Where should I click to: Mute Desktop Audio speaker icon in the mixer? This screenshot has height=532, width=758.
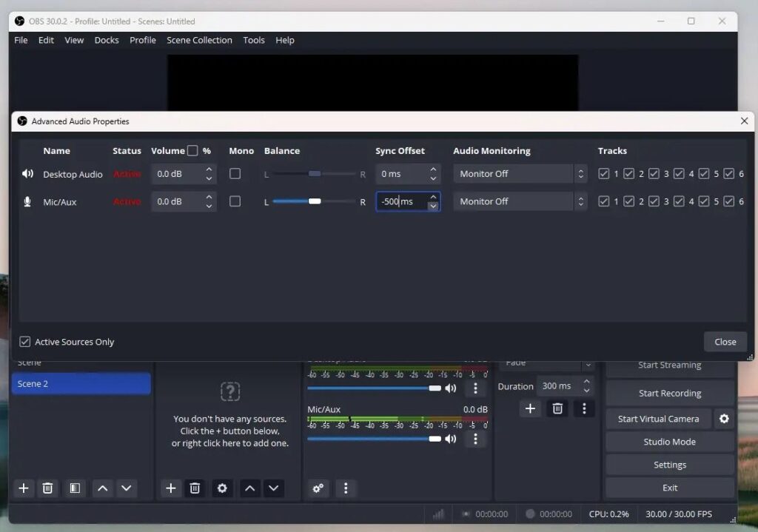451,388
